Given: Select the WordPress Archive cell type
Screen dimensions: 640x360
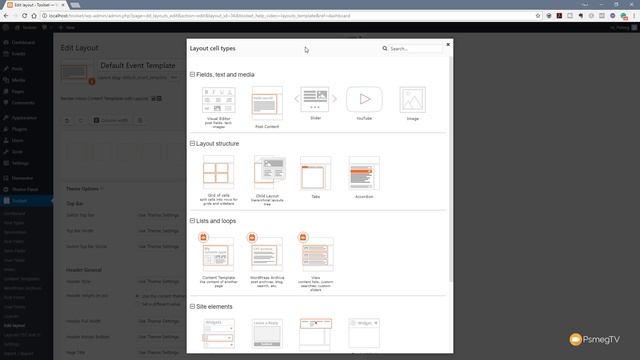Looking at the screenshot, I should tap(267, 260).
